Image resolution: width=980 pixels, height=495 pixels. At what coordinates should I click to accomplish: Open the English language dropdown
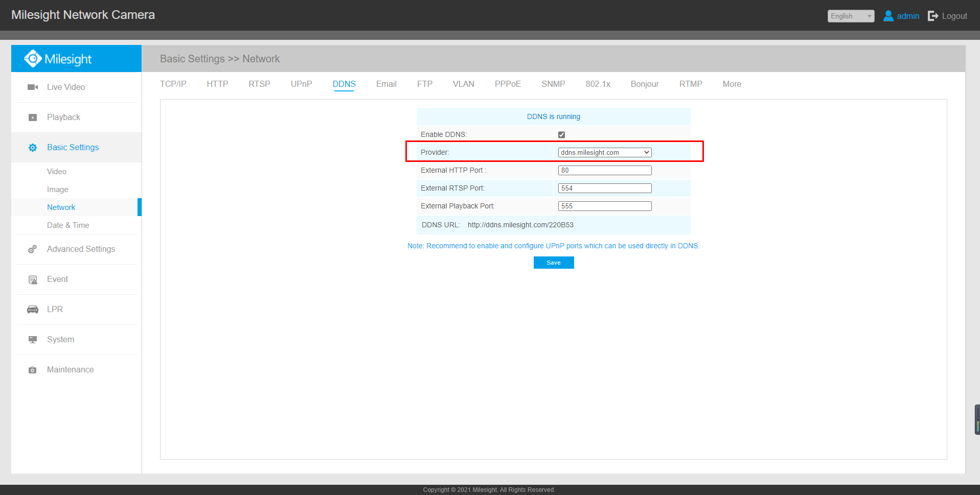tap(851, 16)
